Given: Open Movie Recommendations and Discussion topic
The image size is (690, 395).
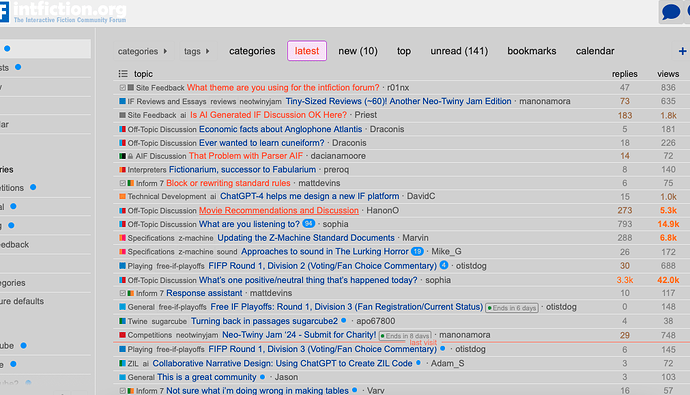Looking at the screenshot, I should pyautogui.click(x=279, y=210).
